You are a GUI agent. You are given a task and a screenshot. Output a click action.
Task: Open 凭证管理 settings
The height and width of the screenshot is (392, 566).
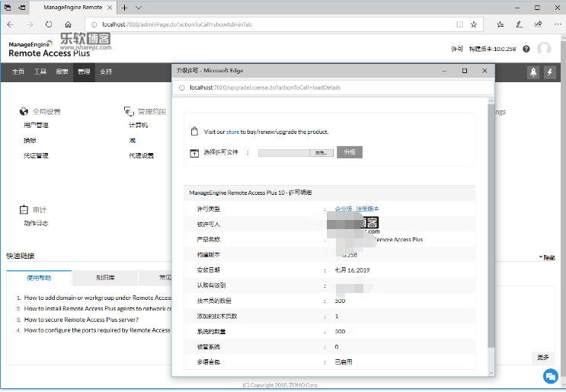(x=36, y=155)
